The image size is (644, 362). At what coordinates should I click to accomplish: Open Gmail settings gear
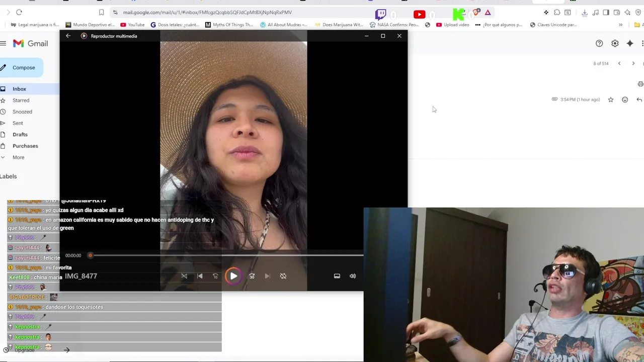[x=615, y=44]
